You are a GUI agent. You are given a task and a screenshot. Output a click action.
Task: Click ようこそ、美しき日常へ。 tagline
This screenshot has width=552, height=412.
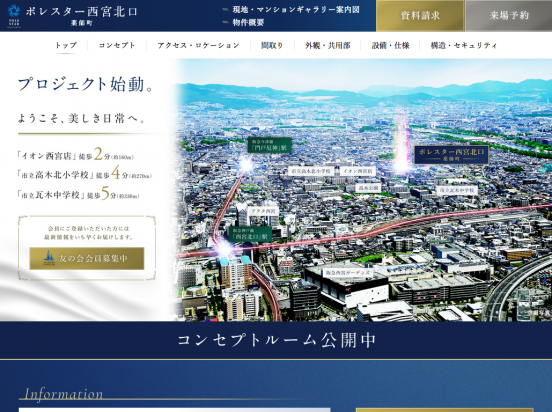pyautogui.click(x=82, y=119)
